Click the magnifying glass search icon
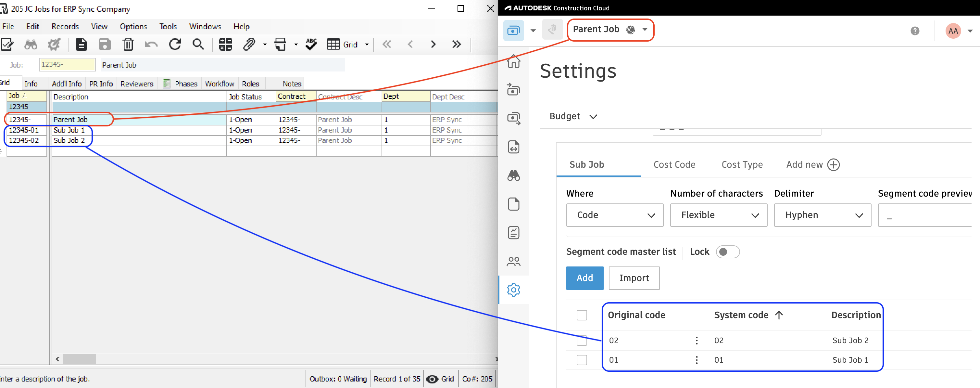 pos(198,44)
